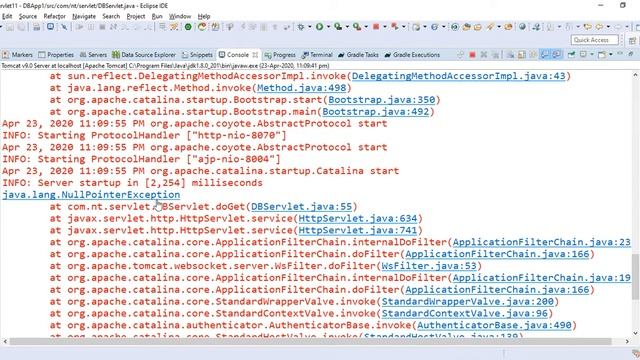The image size is (640, 360).
Task: Close the Console tab with its X
Action: 255,55
